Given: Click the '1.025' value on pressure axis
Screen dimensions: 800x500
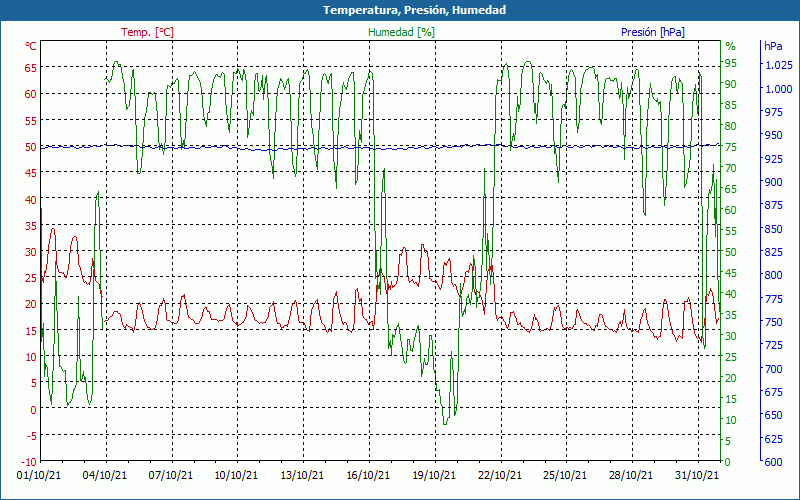Looking at the screenshot, I should pos(779,65).
